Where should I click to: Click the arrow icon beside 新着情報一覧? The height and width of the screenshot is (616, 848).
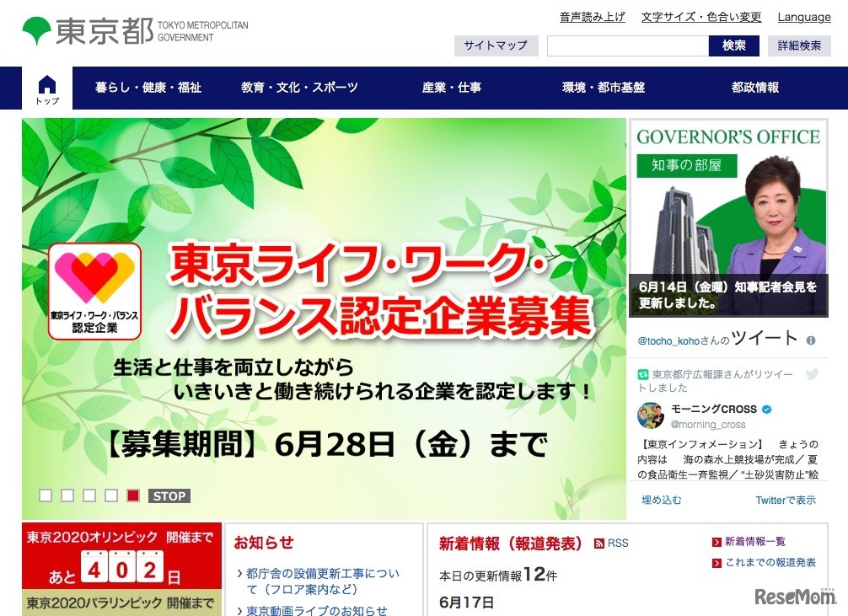click(x=717, y=542)
